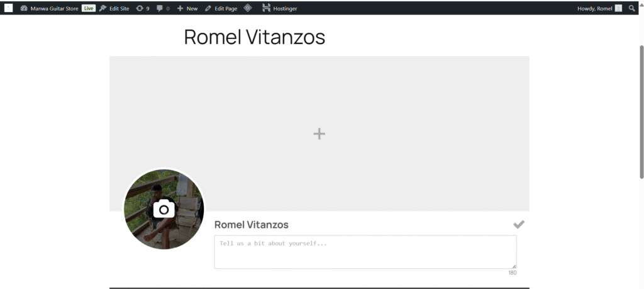The height and width of the screenshot is (289, 644).
Task: Click the WordPress logo in admin bar
Action: point(9,8)
